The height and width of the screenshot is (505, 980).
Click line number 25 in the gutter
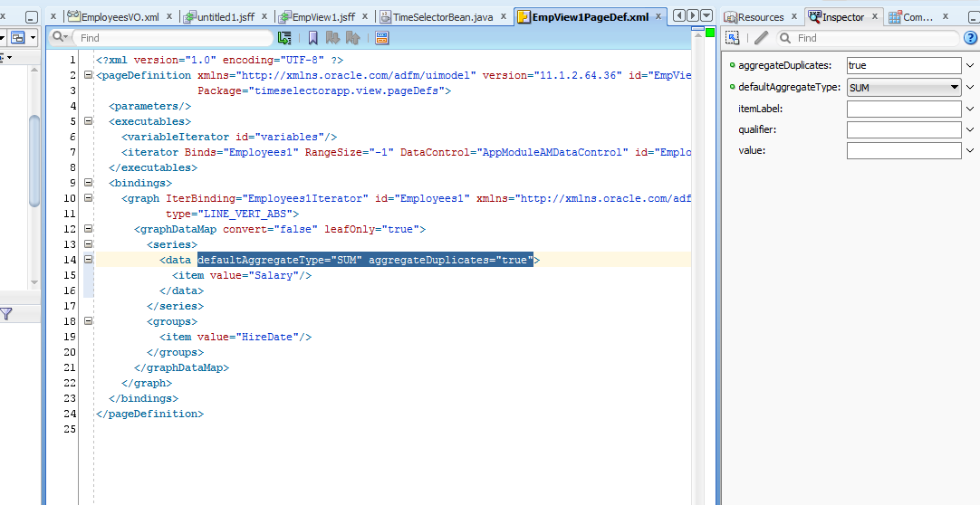[x=70, y=429]
